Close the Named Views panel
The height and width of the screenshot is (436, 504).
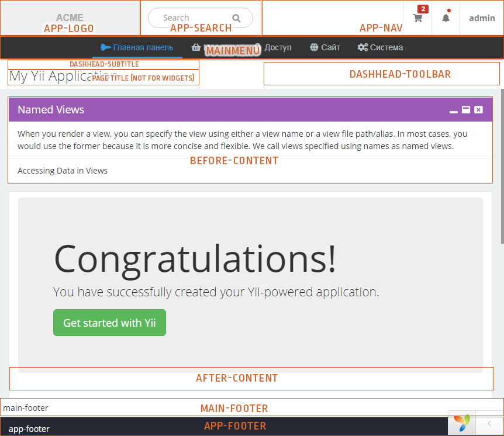[x=479, y=110]
